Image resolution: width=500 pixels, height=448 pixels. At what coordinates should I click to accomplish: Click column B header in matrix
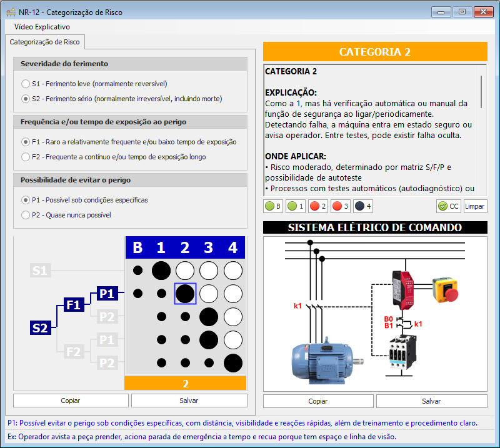[x=137, y=247]
